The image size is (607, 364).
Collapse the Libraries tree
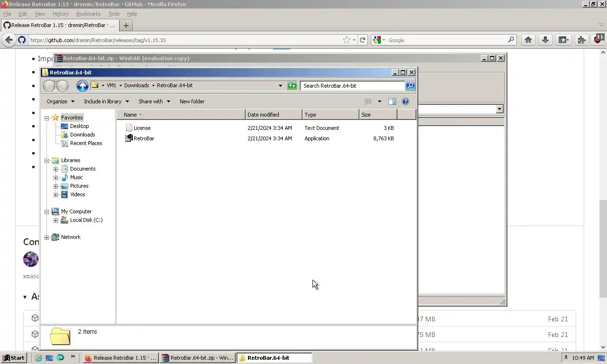[47, 161]
